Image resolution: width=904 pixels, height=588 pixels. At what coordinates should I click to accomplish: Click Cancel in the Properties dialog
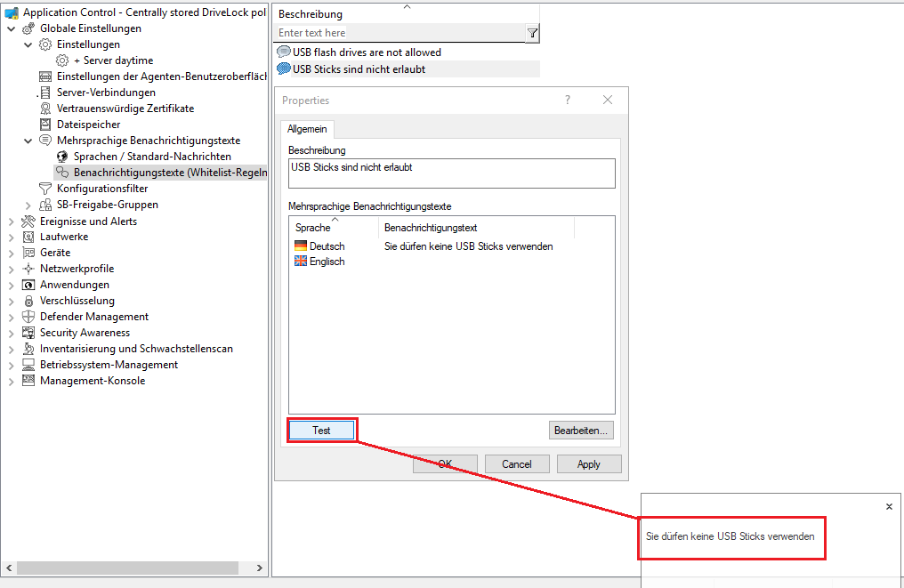pos(517,464)
